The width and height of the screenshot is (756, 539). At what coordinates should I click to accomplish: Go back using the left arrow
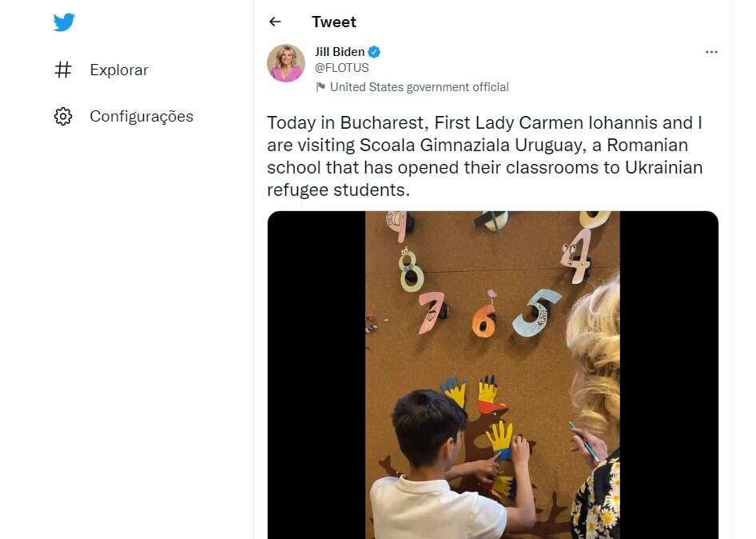coord(275,22)
